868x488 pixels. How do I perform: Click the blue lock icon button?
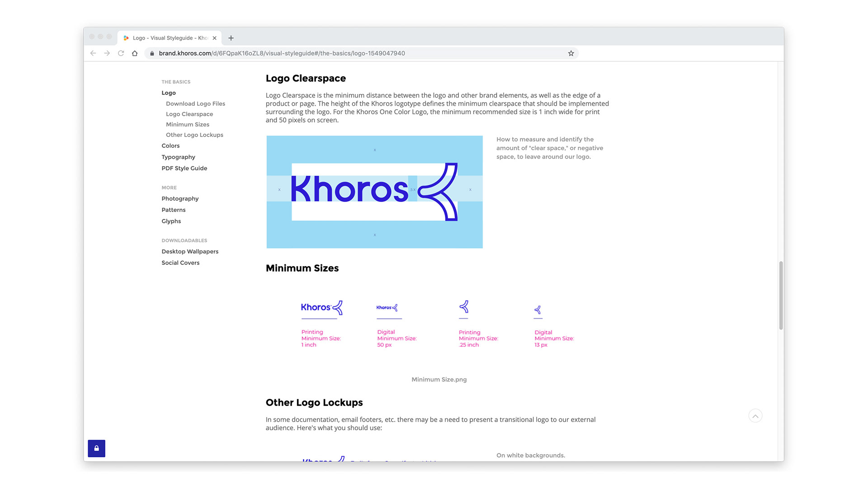pos(96,448)
